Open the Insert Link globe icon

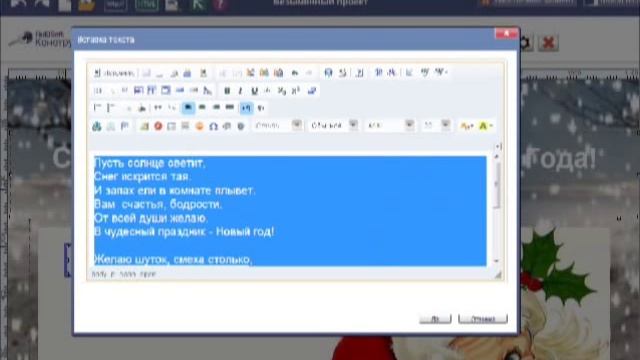(x=97, y=126)
